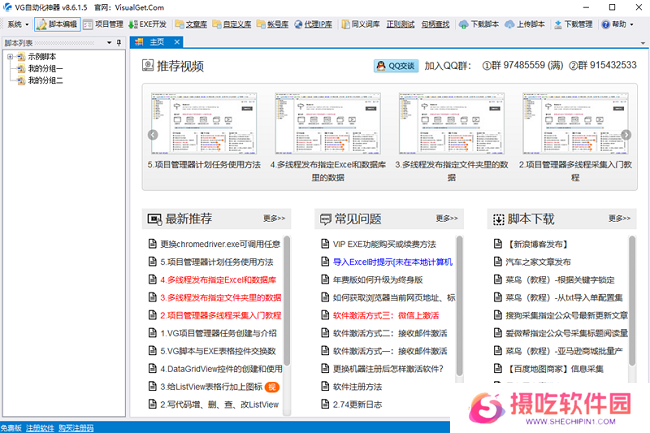
Task: Open video 5.项目管理器计划任务使用方法 thumbnail
Action: (x=204, y=123)
